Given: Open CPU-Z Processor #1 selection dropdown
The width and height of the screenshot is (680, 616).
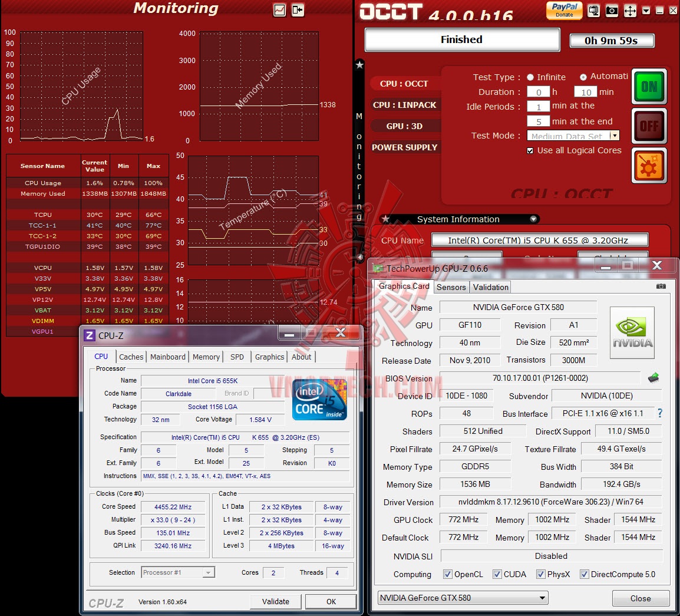Looking at the screenshot, I should coord(178,572).
